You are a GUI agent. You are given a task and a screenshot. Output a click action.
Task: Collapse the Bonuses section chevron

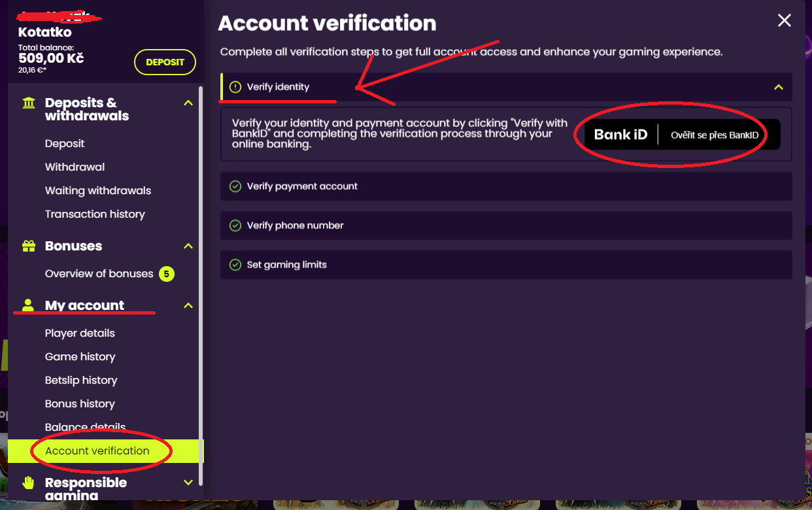(188, 246)
